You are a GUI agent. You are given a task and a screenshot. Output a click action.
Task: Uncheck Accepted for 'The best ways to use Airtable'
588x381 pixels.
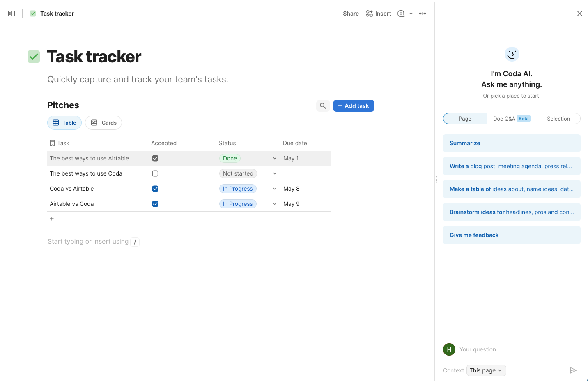tap(155, 158)
